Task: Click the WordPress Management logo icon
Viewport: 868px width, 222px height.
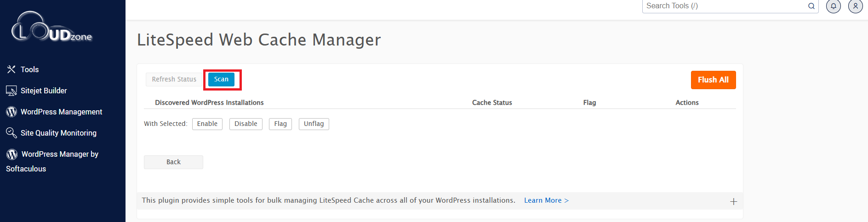Action: pos(11,112)
